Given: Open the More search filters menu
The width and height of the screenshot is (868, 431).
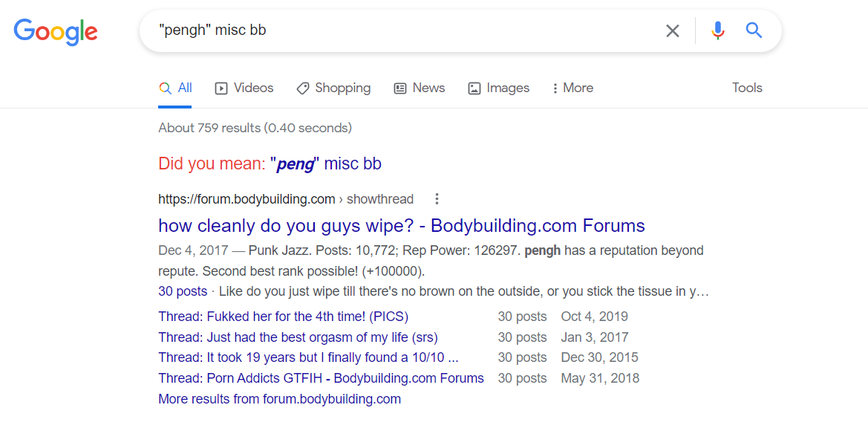Looking at the screenshot, I should click(x=572, y=88).
